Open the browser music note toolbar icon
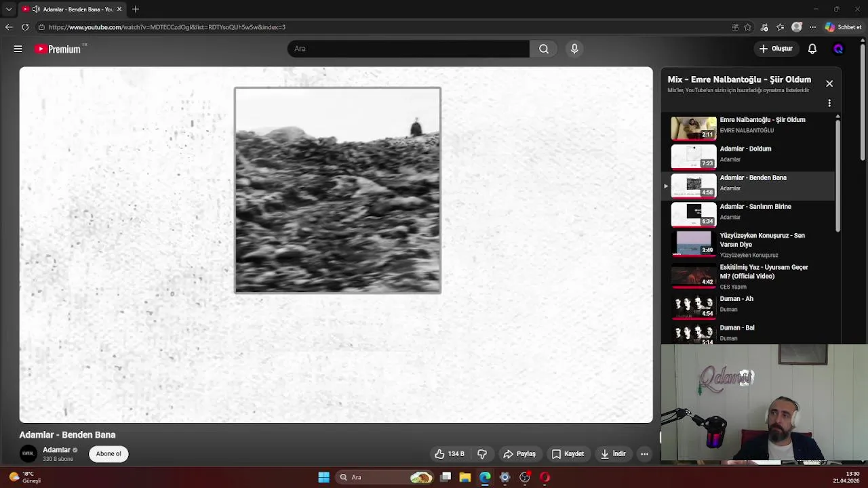This screenshot has height=488, width=868. 764,27
